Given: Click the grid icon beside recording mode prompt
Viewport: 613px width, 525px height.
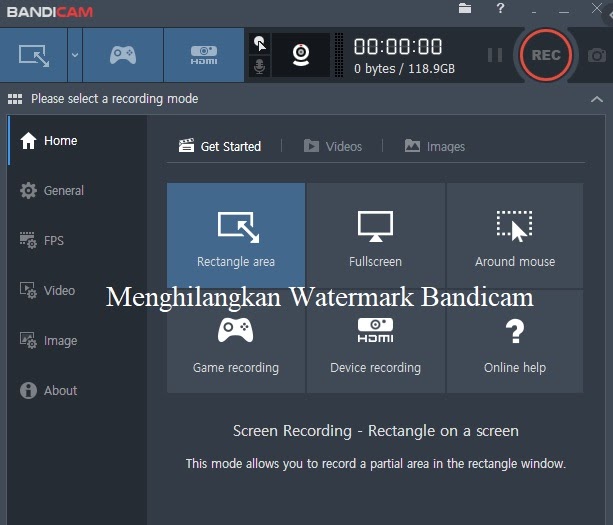Looking at the screenshot, I should tap(15, 99).
